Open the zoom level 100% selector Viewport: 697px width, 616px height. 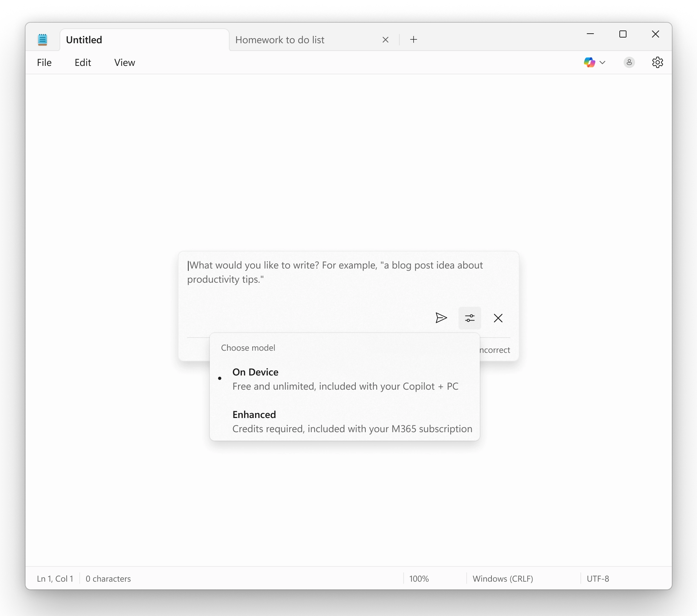coord(419,578)
